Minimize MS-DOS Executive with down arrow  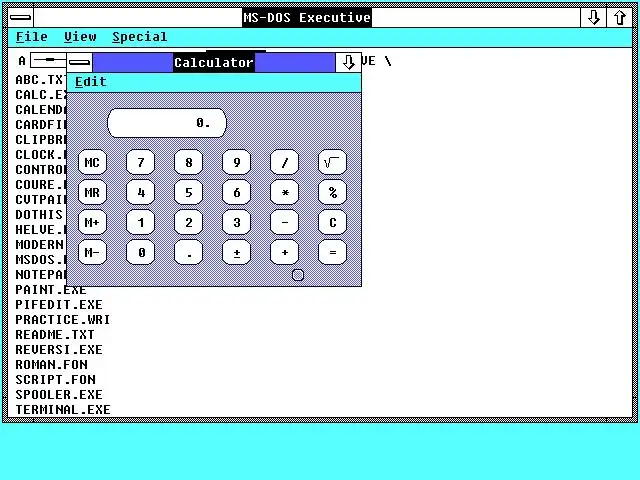[x=593, y=18]
